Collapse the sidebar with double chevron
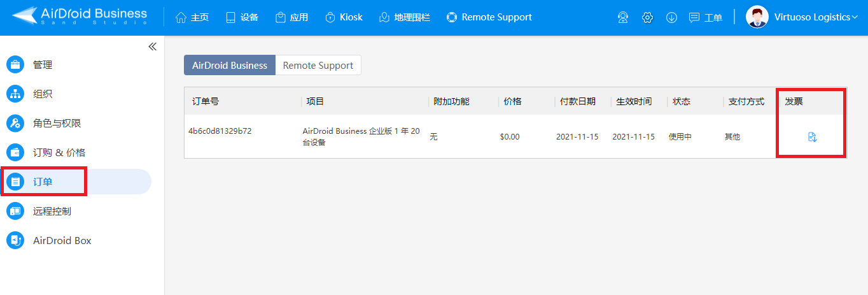This screenshot has width=868, height=295. point(152,47)
